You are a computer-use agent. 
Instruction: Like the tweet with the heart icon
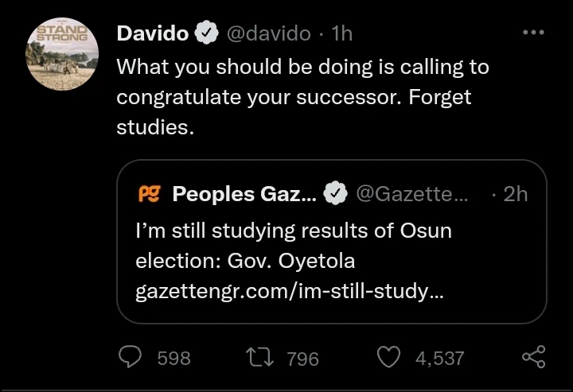point(388,358)
